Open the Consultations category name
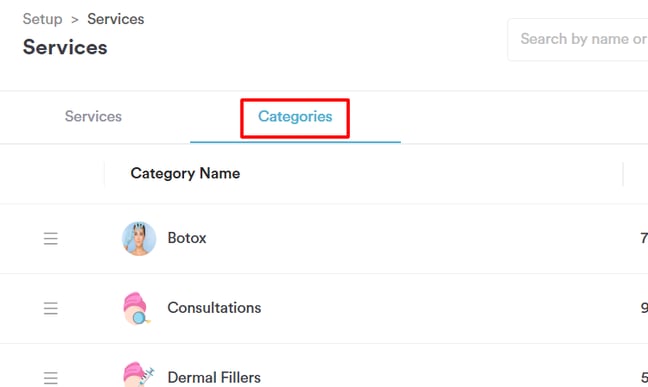648x387 pixels. [x=214, y=308]
